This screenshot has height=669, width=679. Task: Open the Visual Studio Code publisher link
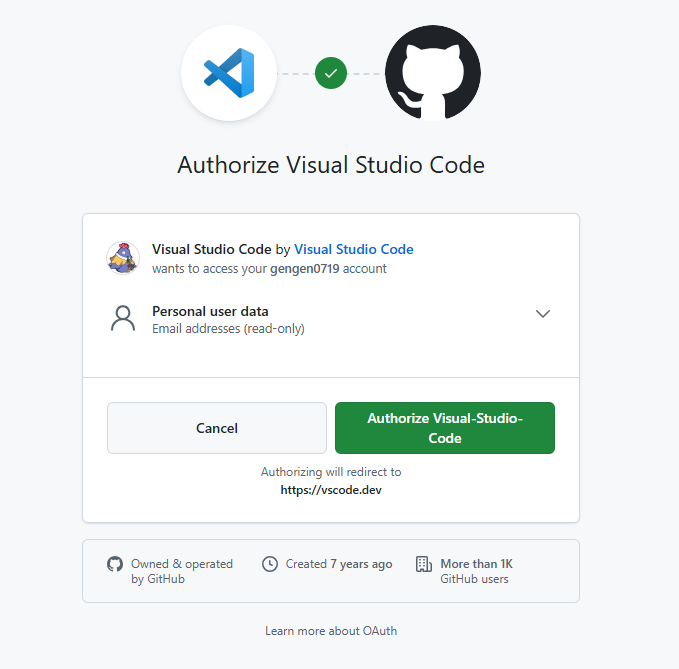click(x=354, y=249)
